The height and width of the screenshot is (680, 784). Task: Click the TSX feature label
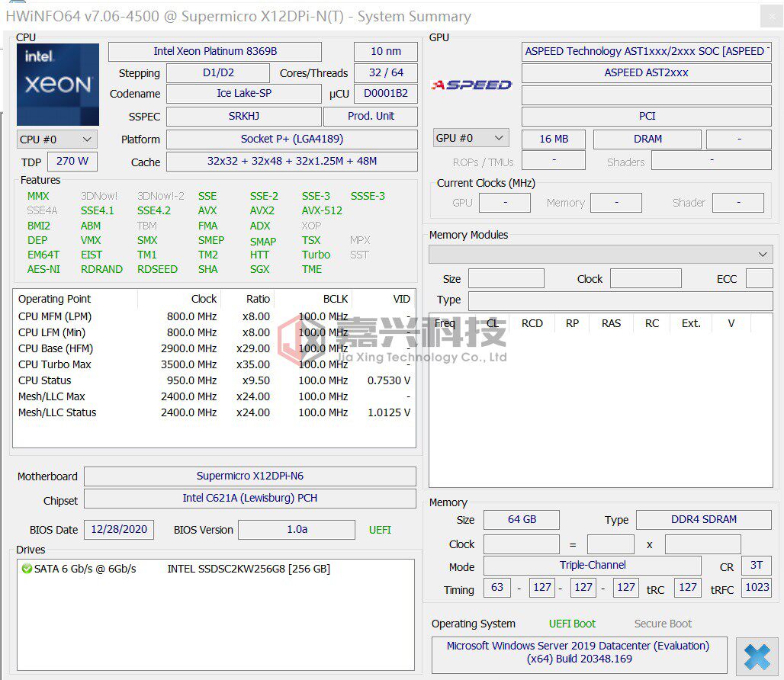(311, 240)
